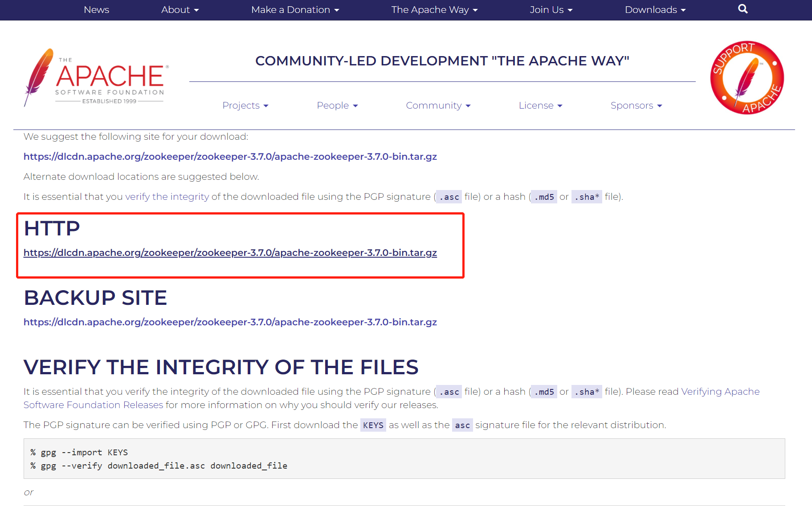812x506 pixels.
Task: Open 'verify the integrity' link in text
Action: (167, 197)
